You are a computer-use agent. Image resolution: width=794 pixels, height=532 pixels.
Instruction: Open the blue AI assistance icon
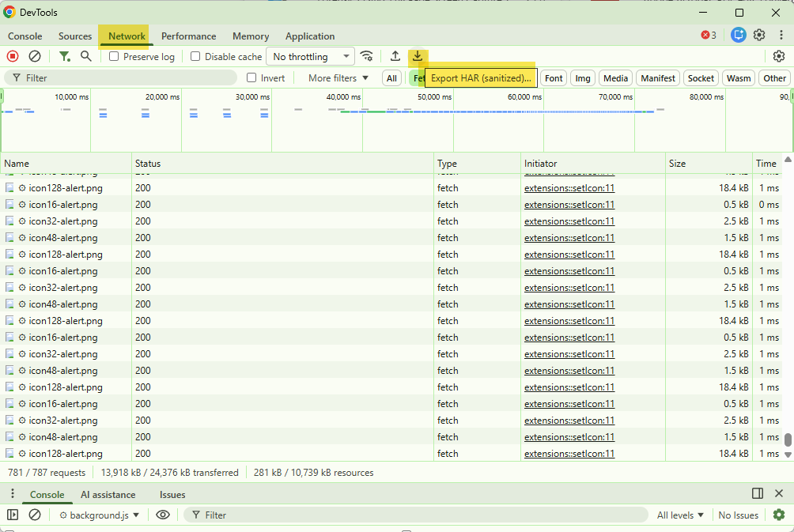[739, 35]
